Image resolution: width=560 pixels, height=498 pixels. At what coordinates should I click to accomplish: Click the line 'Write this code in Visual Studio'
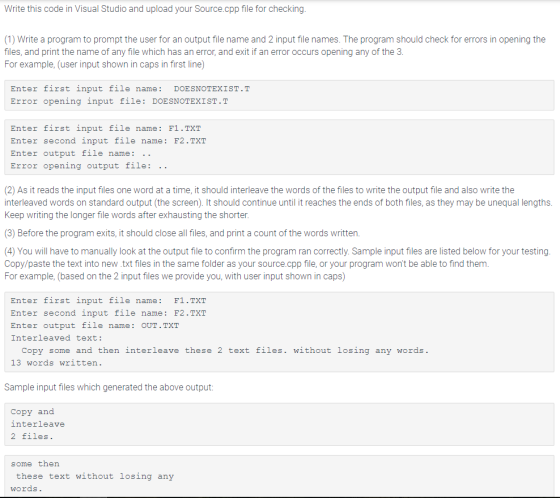(x=155, y=9)
